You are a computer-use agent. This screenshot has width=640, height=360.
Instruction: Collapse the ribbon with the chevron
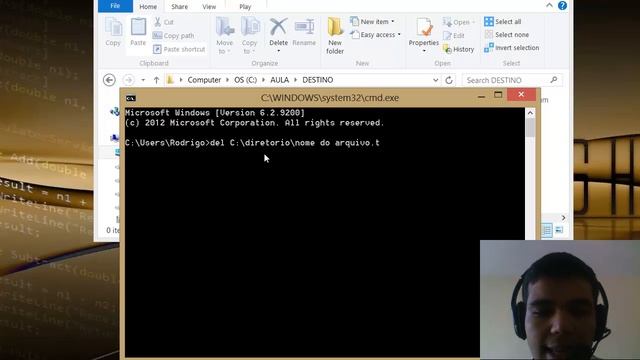click(549, 5)
